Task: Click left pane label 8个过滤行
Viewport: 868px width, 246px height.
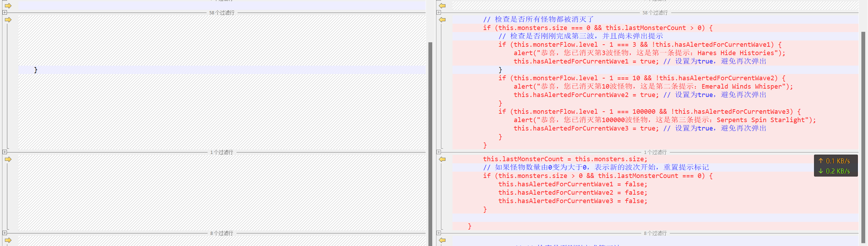Action: 222,233
